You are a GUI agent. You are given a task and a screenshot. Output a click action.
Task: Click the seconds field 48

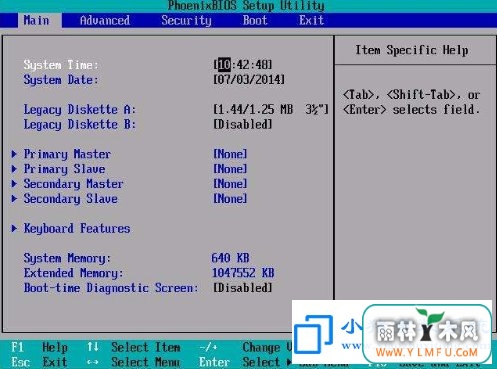point(262,64)
